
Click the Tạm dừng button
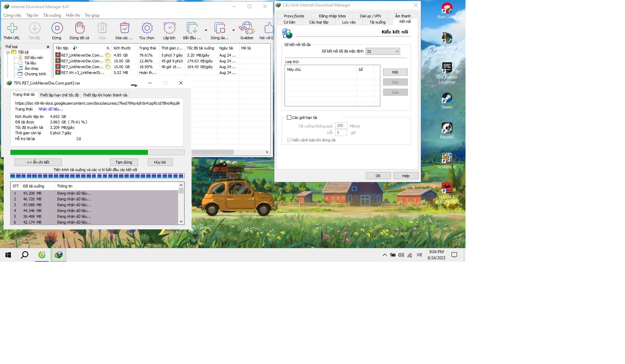[x=124, y=162]
